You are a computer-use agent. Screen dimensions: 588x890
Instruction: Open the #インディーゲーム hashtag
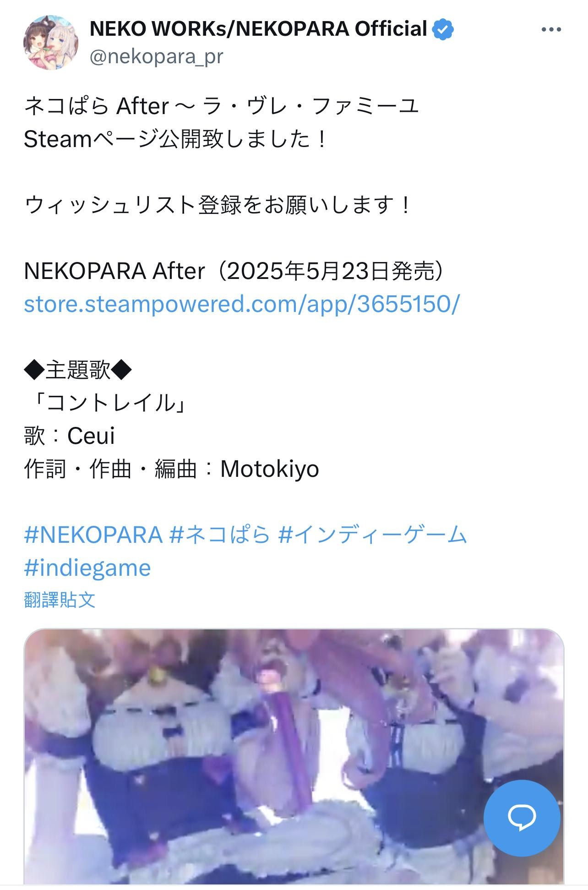(372, 535)
